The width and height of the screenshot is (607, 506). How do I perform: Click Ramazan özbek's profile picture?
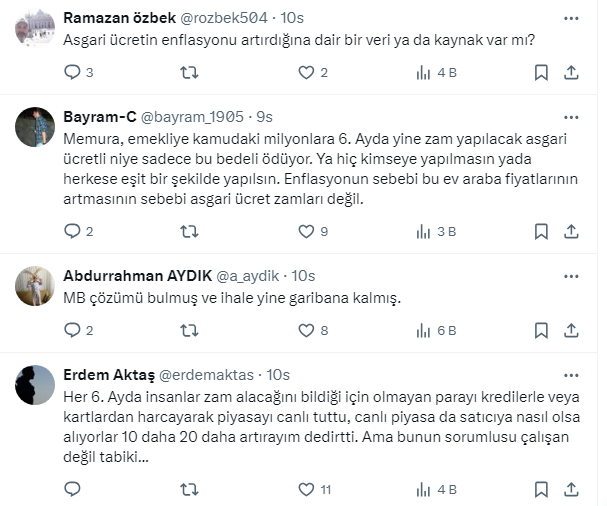35,29
